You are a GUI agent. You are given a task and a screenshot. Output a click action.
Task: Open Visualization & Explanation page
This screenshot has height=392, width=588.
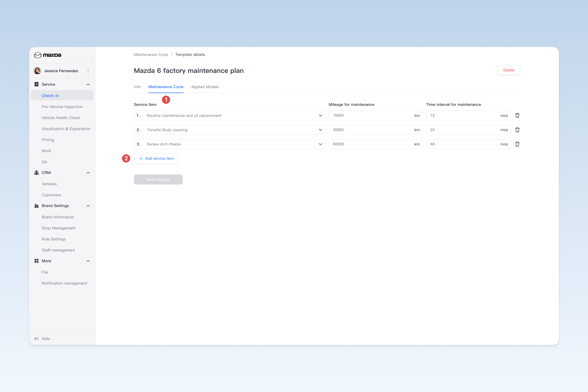pyautogui.click(x=66, y=129)
